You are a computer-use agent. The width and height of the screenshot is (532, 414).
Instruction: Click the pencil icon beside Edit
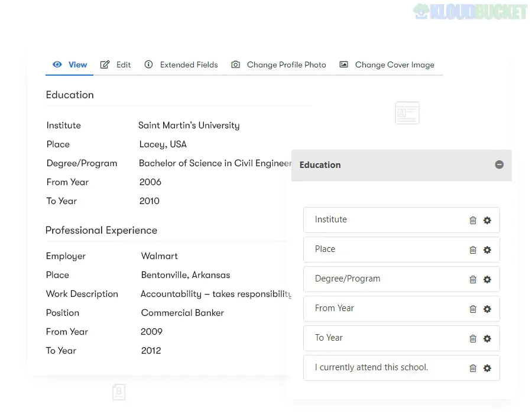click(x=105, y=64)
